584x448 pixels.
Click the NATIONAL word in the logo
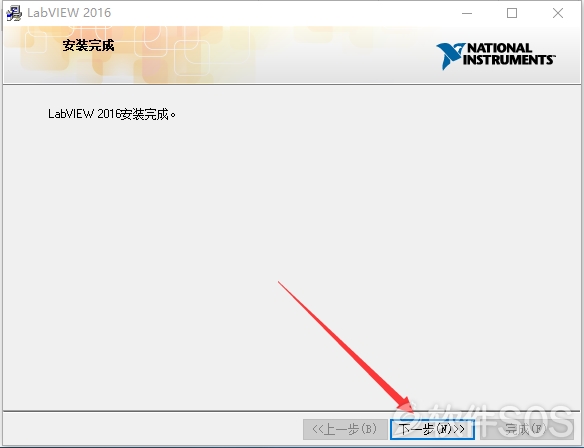click(x=499, y=48)
